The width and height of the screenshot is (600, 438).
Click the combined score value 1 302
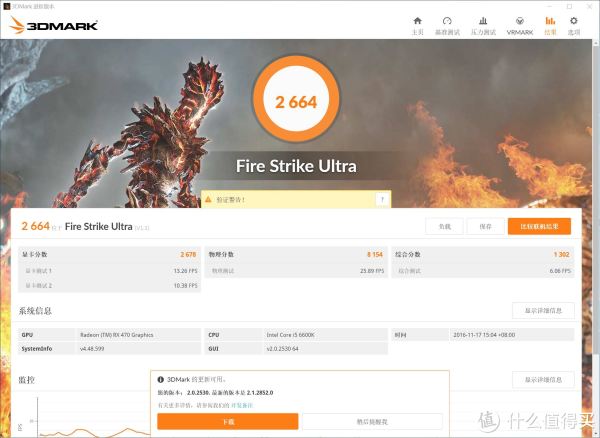[x=562, y=254]
